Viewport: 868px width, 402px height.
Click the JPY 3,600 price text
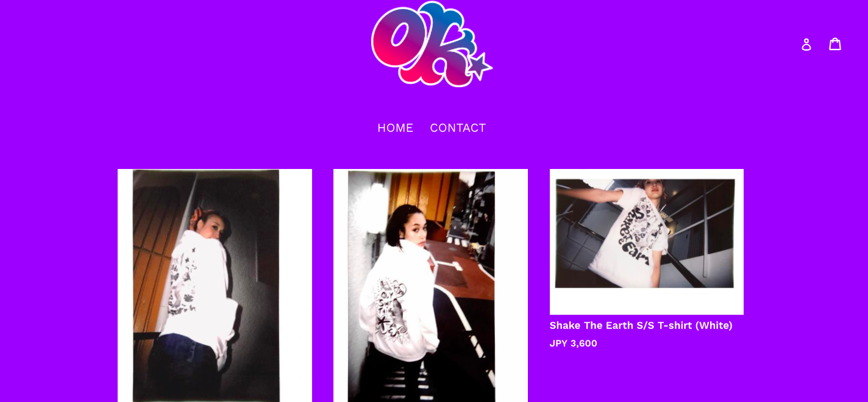click(573, 343)
